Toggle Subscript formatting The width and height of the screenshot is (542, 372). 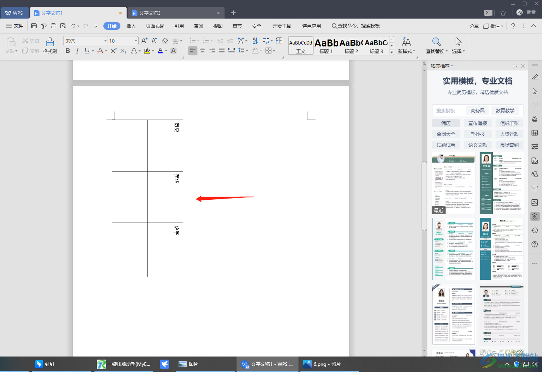[x=123, y=51]
